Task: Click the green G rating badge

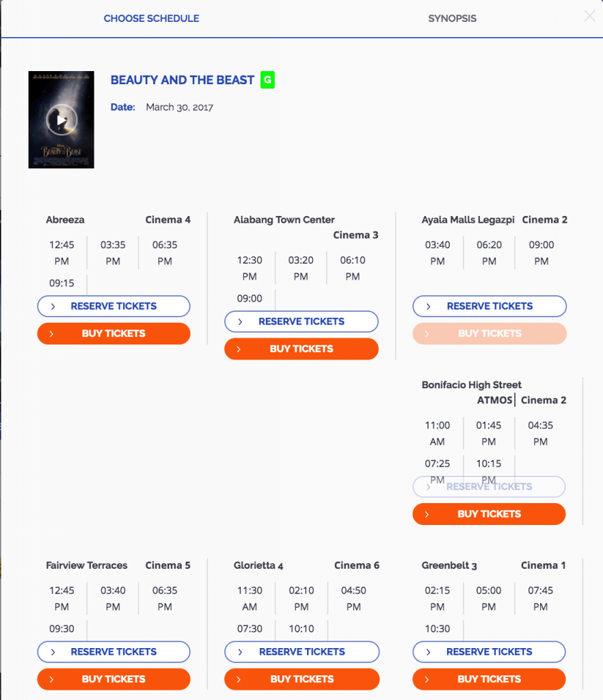Action: (267, 80)
